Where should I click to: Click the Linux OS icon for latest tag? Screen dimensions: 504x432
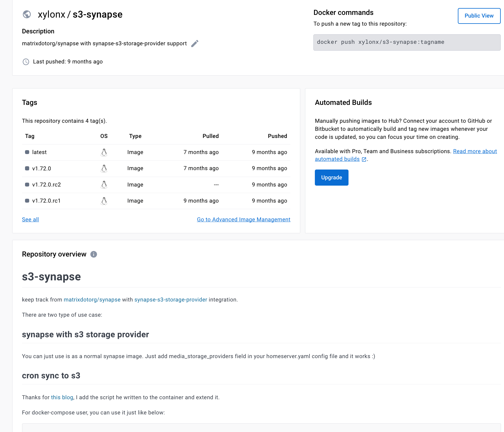(x=104, y=152)
